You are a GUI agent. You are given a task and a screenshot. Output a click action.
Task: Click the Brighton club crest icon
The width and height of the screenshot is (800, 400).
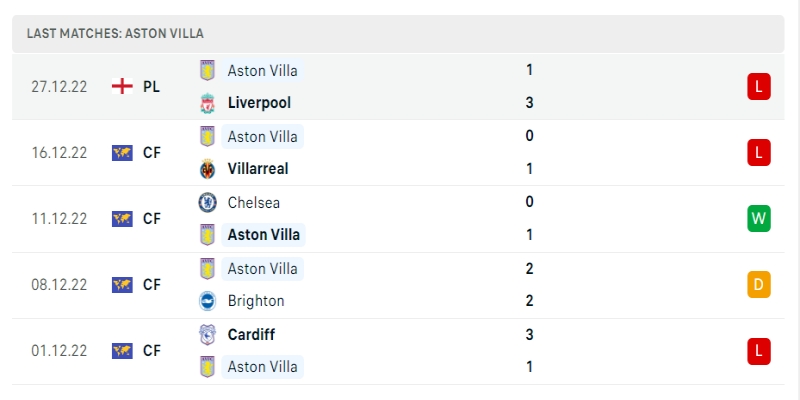[x=207, y=301]
